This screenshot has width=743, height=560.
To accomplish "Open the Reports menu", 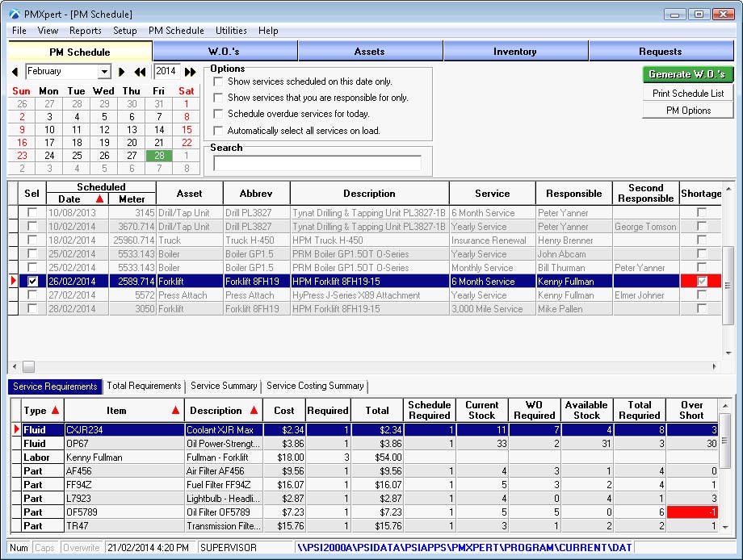I will pos(86,31).
